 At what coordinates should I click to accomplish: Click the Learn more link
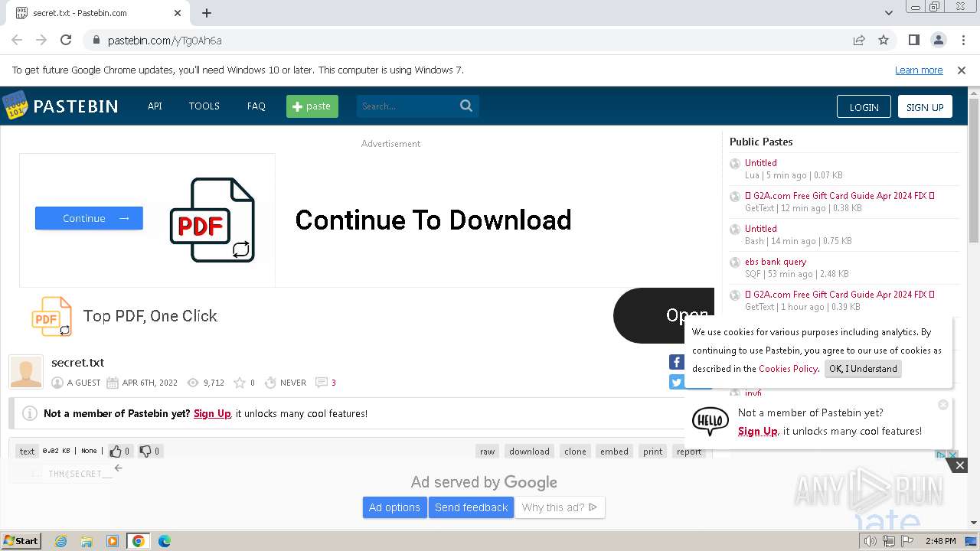[x=919, y=70]
